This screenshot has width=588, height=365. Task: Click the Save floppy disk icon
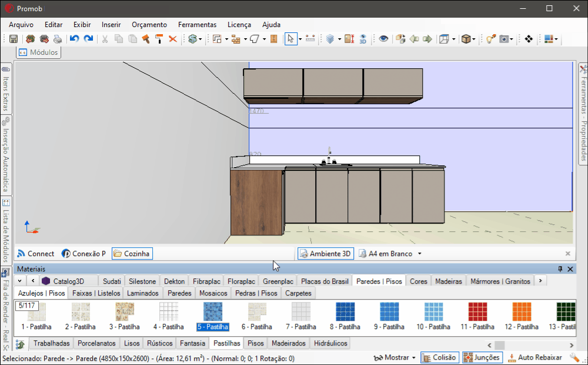click(x=14, y=39)
